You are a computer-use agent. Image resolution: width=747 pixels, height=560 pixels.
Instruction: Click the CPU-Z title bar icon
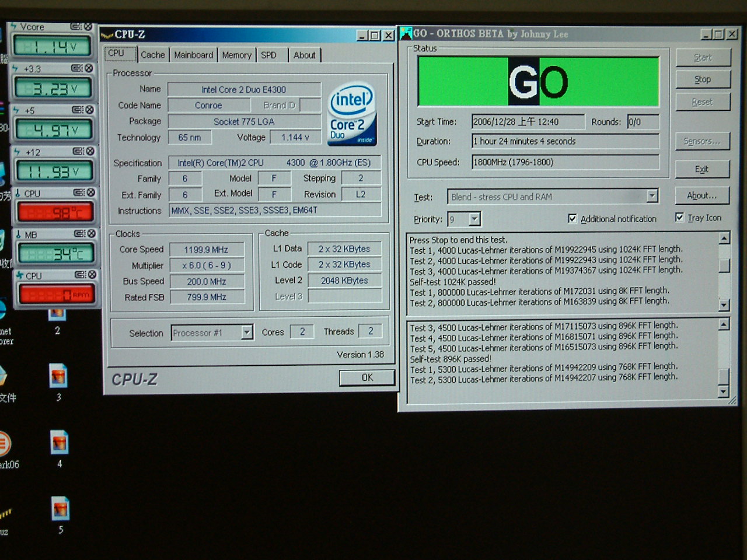point(107,35)
